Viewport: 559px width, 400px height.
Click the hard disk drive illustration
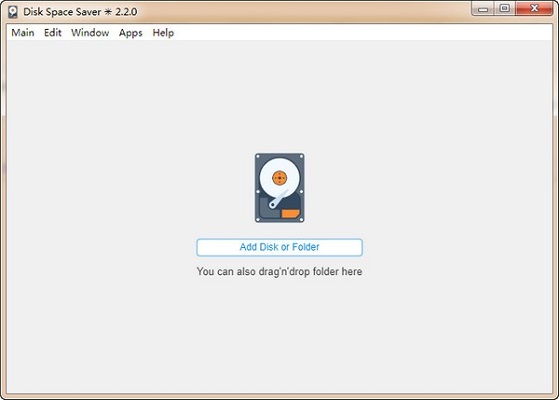280,188
